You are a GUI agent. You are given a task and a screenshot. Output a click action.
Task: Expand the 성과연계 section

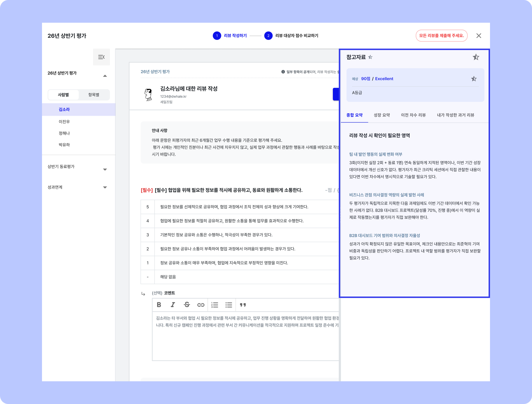coord(105,187)
